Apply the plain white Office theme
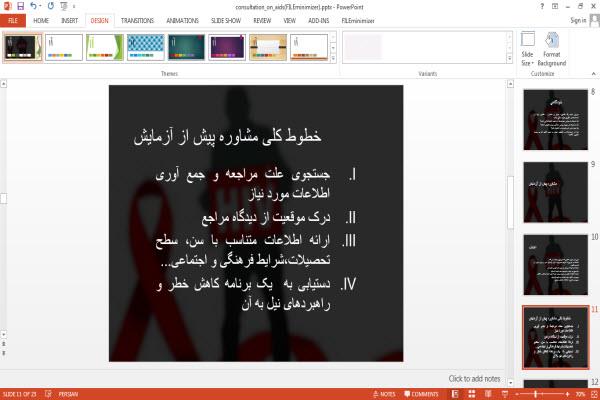This screenshot has height=400, width=600. point(64,47)
